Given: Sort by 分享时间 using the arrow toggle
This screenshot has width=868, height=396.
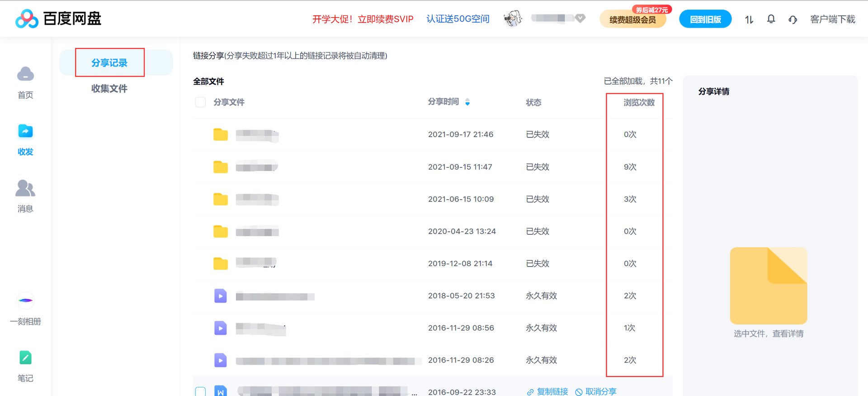Looking at the screenshot, I should pos(467,102).
